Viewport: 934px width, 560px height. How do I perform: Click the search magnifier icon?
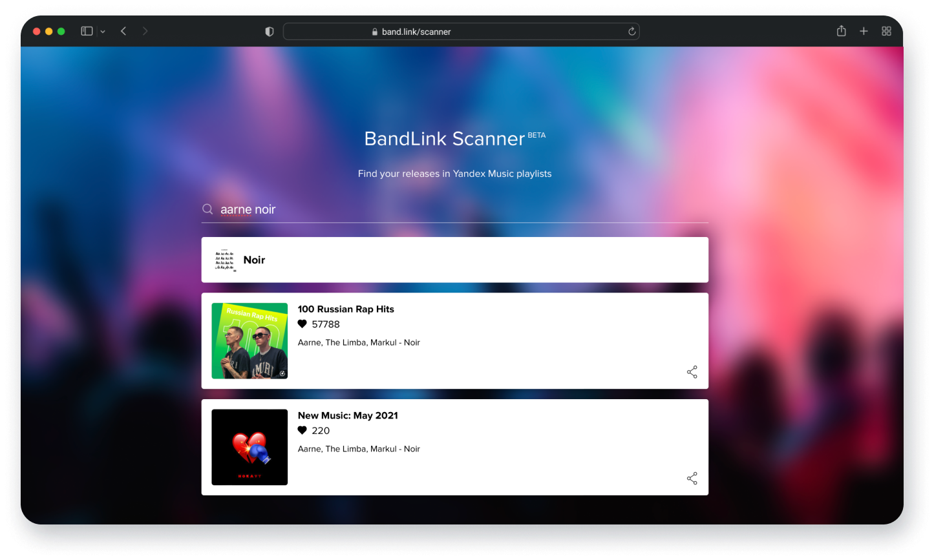tap(207, 209)
